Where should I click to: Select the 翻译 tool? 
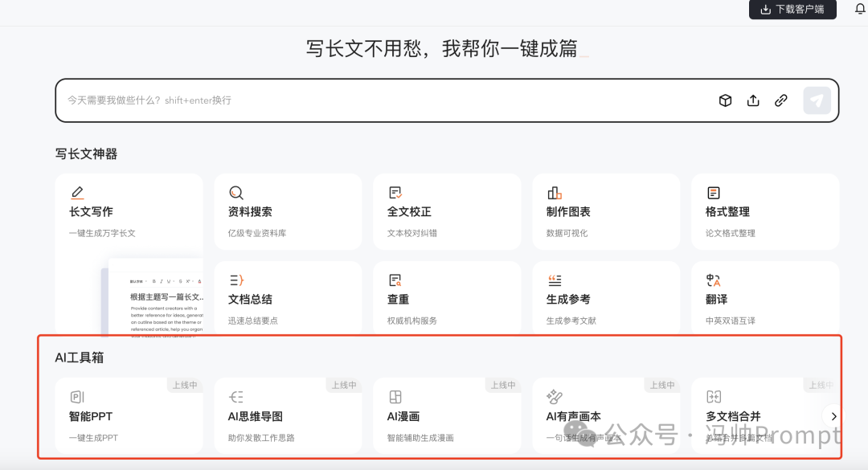(x=764, y=299)
